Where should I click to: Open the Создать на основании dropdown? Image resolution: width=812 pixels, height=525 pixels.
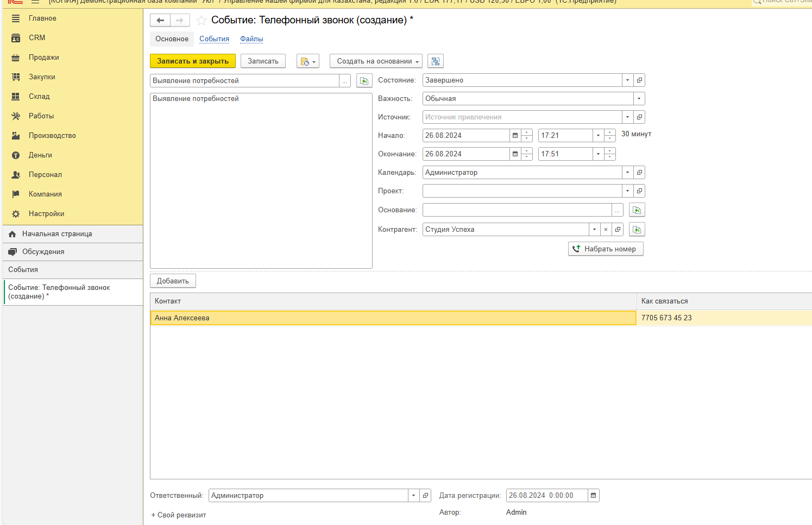coord(376,61)
